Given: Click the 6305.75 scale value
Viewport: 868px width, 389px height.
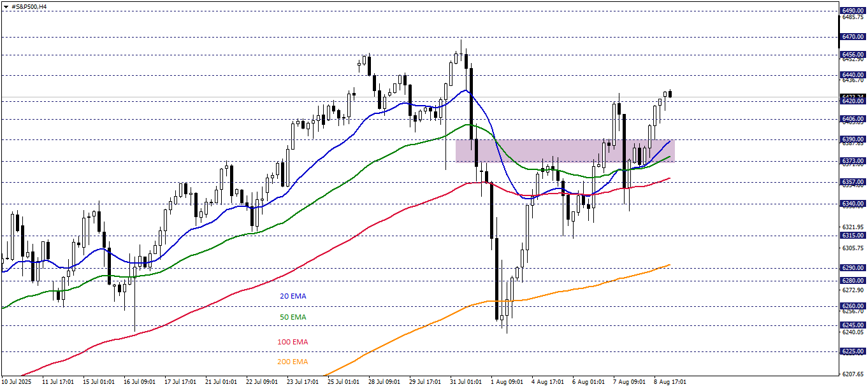Looking at the screenshot, I should tap(853, 248).
